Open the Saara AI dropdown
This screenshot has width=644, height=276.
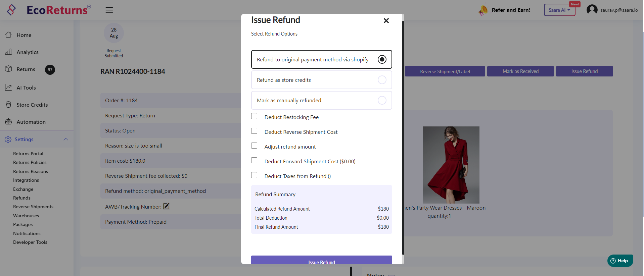[x=559, y=10]
